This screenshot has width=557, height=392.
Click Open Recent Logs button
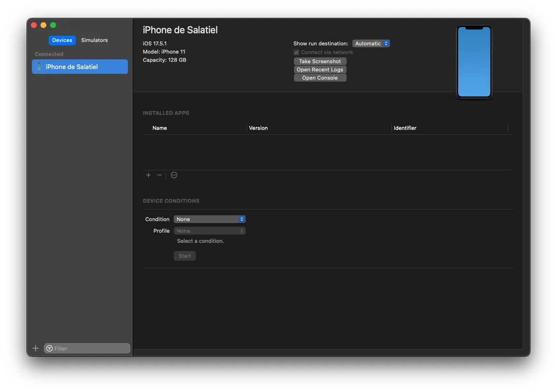tap(320, 70)
